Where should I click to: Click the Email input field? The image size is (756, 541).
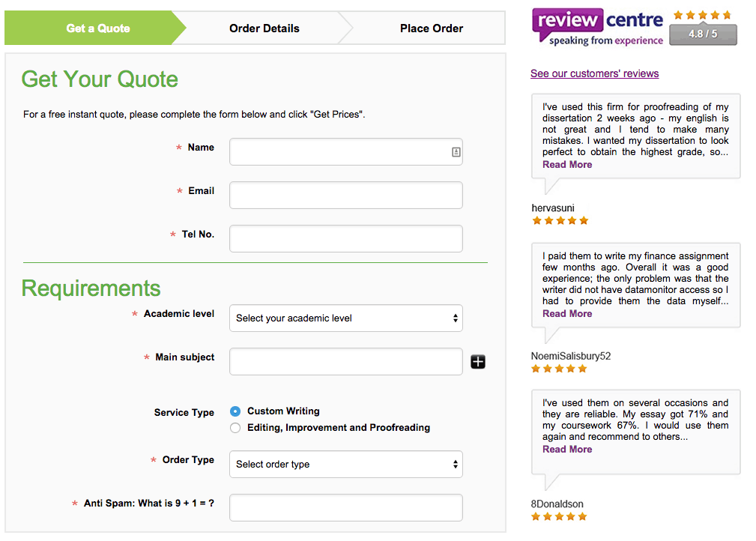[x=346, y=196]
